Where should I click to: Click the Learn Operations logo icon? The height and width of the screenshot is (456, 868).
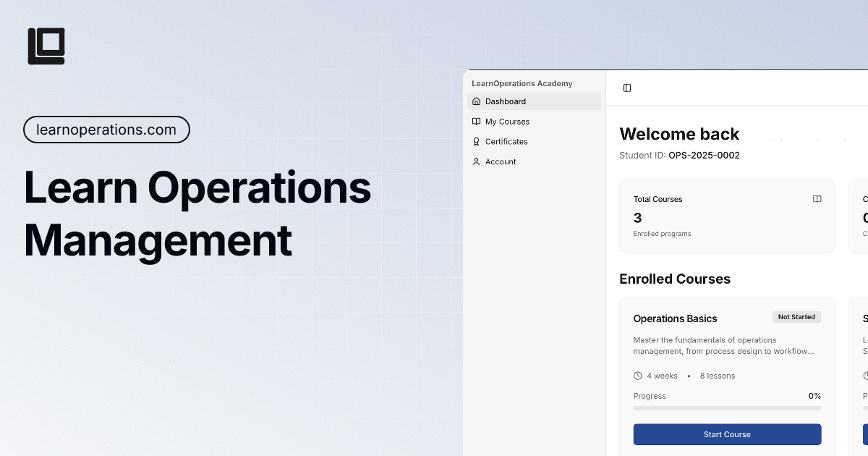coord(46,46)
